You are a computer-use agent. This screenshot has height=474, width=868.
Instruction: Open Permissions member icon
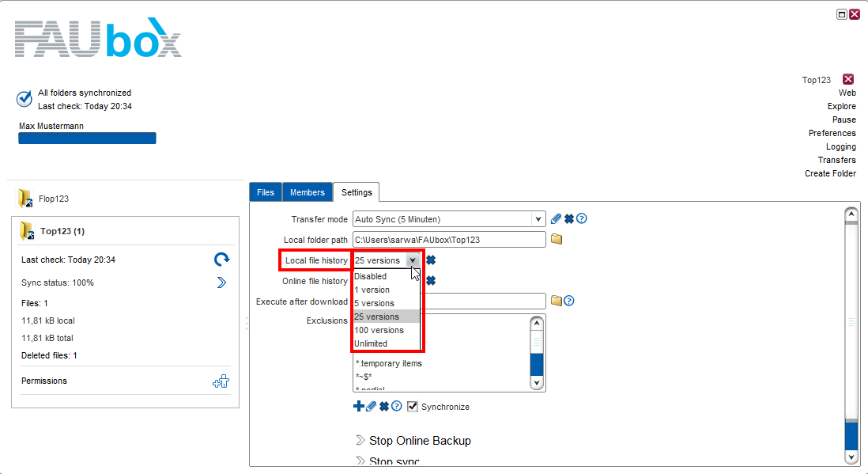(221, 381)
